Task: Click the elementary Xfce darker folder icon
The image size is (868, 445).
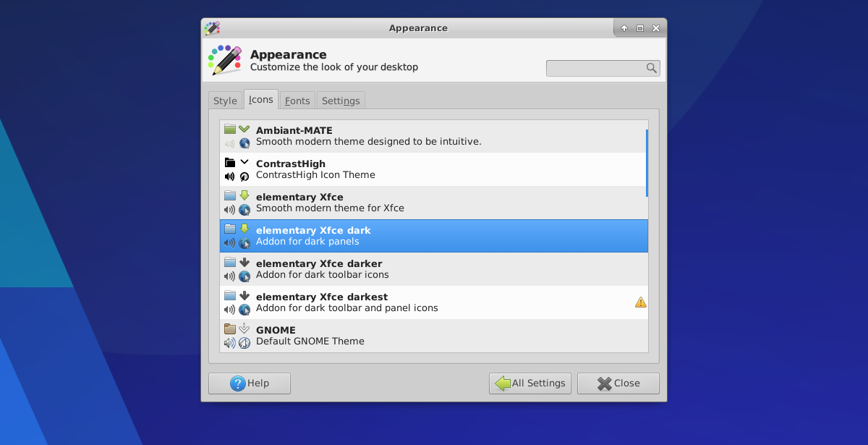Action: [x=230, y=263]
